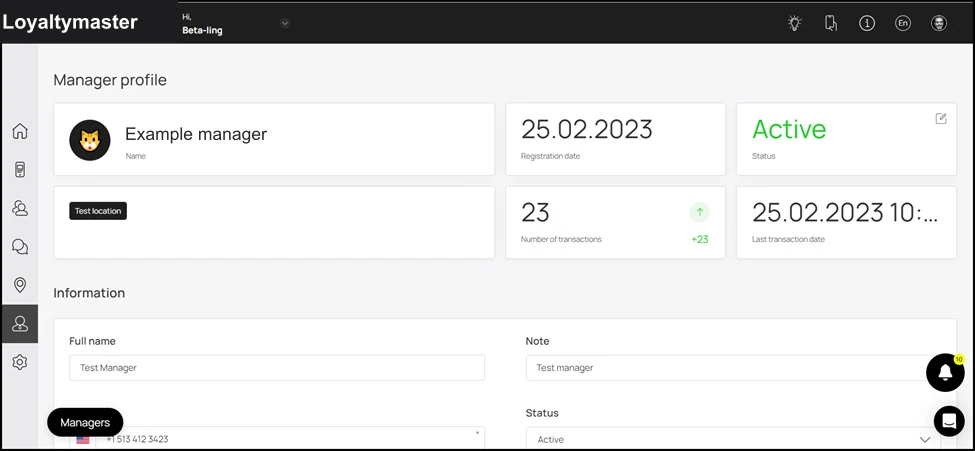This screenshot has width=975, height=451.
Task: Click the green Active status text
Action: [789, 129]
